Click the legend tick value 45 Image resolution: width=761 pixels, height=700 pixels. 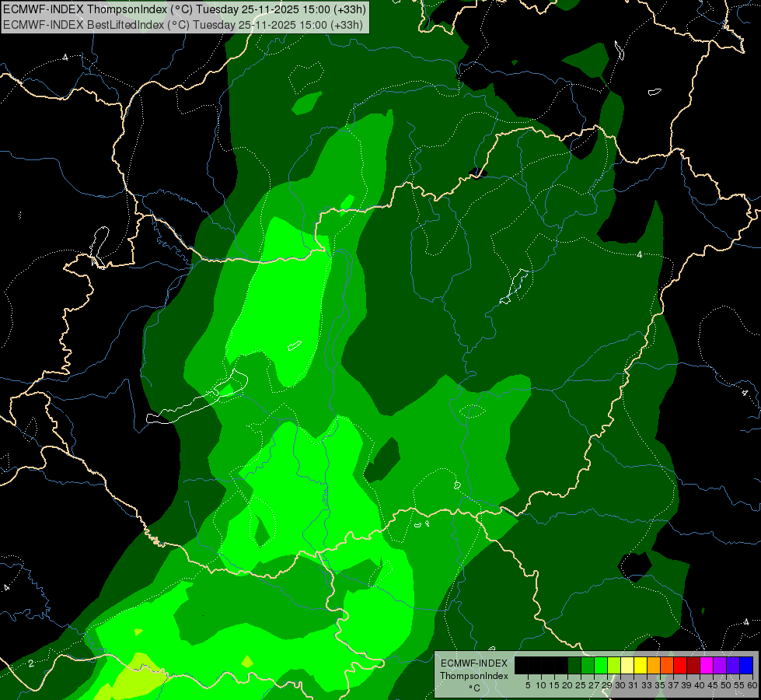coord(713,685)
